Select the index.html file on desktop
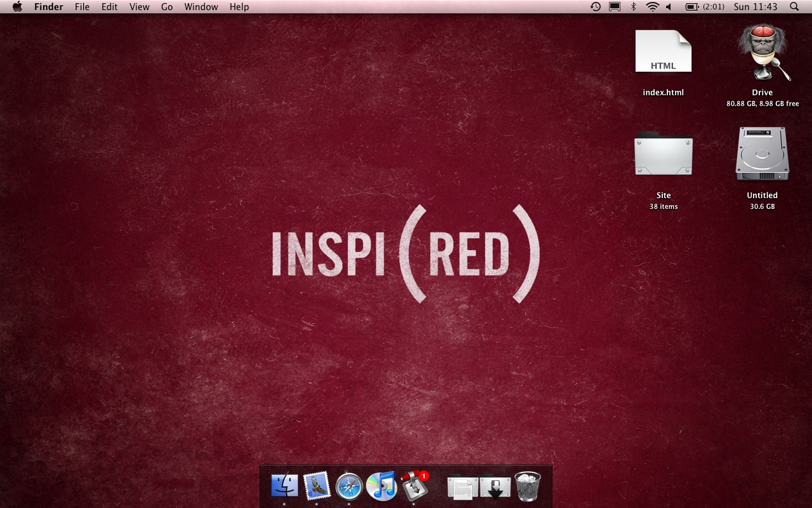Image resolution: width=812 pixels, height=508 pixels. 663,52
